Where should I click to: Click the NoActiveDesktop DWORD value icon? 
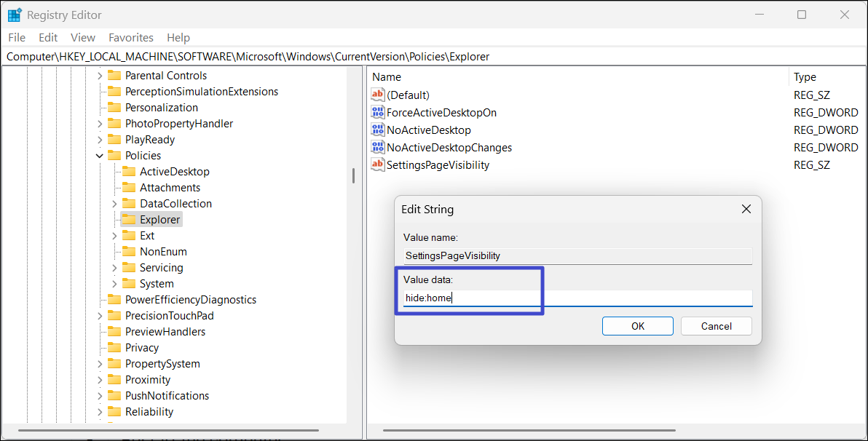(x=377, y=130)
